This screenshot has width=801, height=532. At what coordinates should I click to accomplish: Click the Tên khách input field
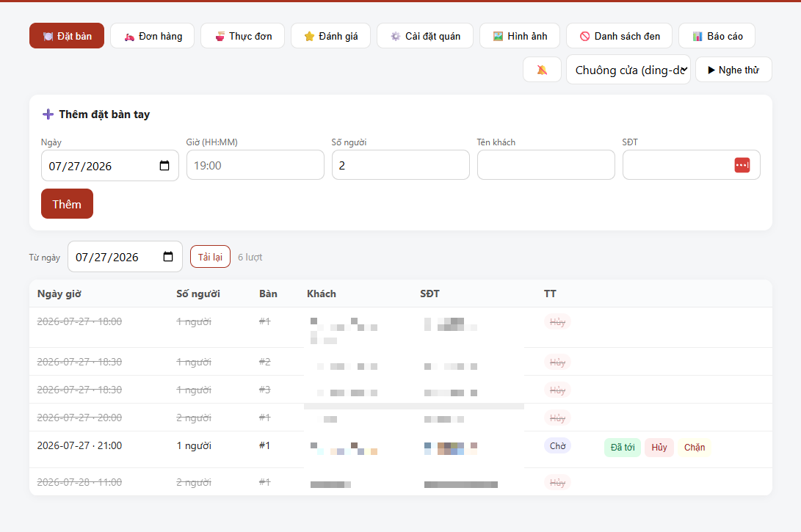coord(546,165)
